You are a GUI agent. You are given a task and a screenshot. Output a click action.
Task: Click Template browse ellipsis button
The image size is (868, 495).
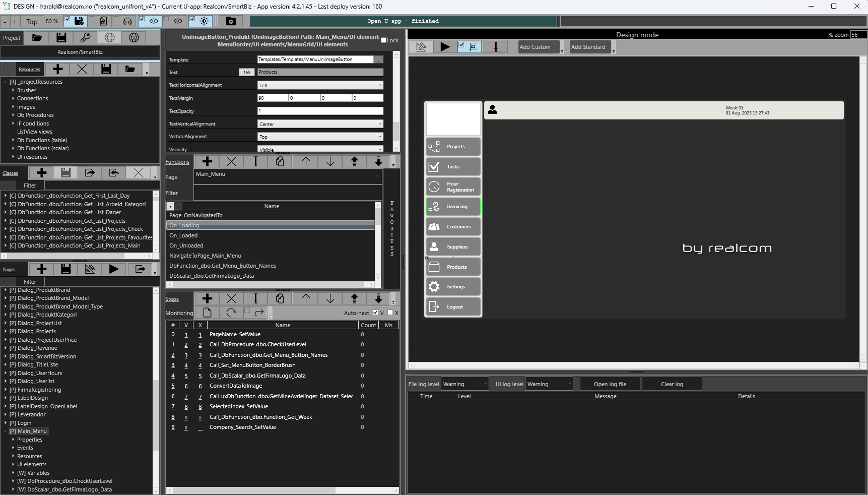pyautogui.click(x=379, y=59)
